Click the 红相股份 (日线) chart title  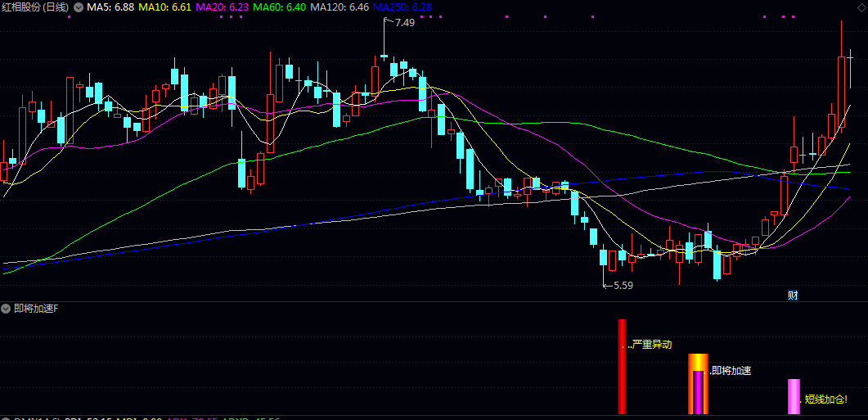[35, 7]
